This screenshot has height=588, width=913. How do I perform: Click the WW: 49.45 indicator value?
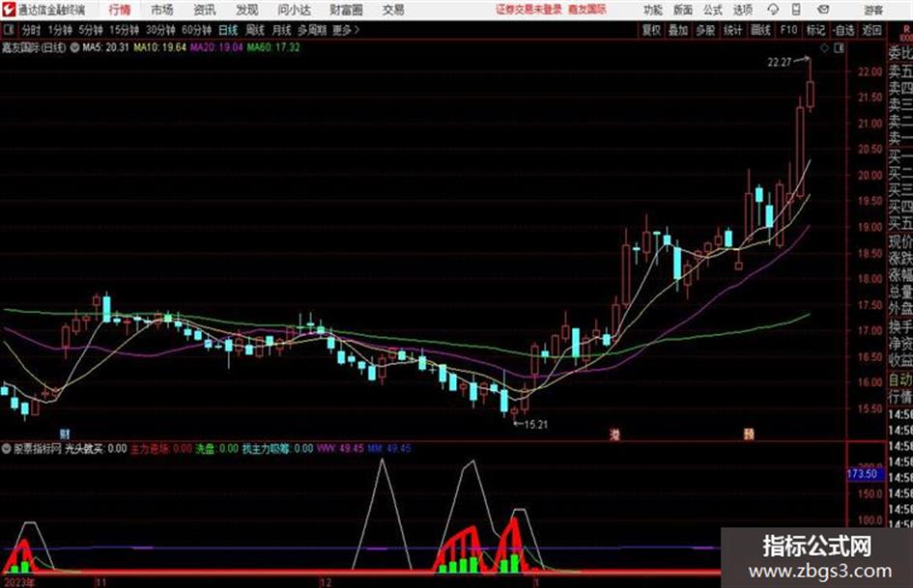[x=340, y=449]
